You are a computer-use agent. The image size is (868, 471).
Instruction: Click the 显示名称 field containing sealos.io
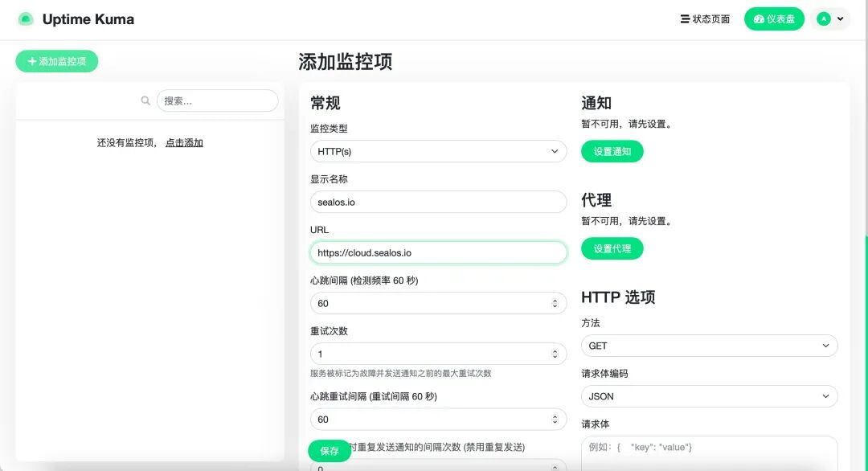[x=439, y=202]
